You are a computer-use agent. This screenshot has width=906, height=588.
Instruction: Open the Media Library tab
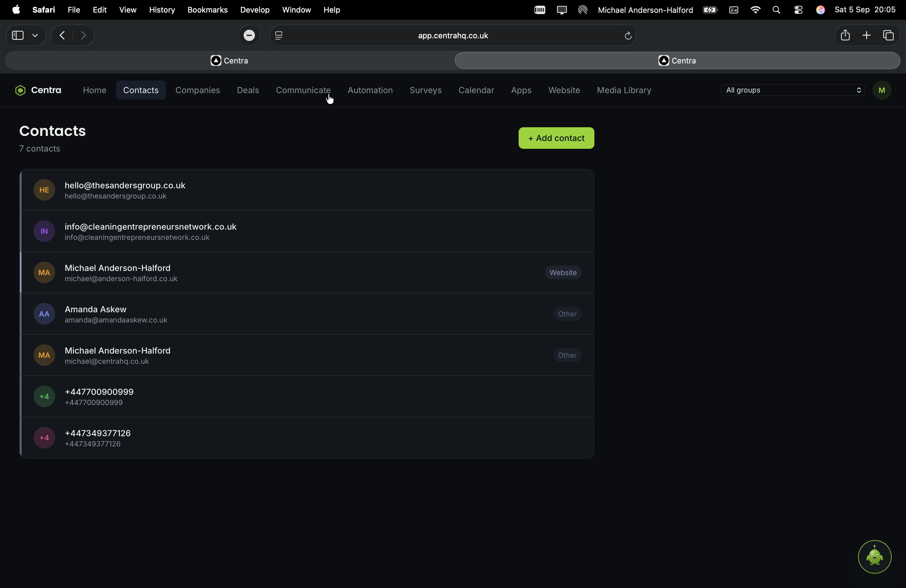pos(624,90)
